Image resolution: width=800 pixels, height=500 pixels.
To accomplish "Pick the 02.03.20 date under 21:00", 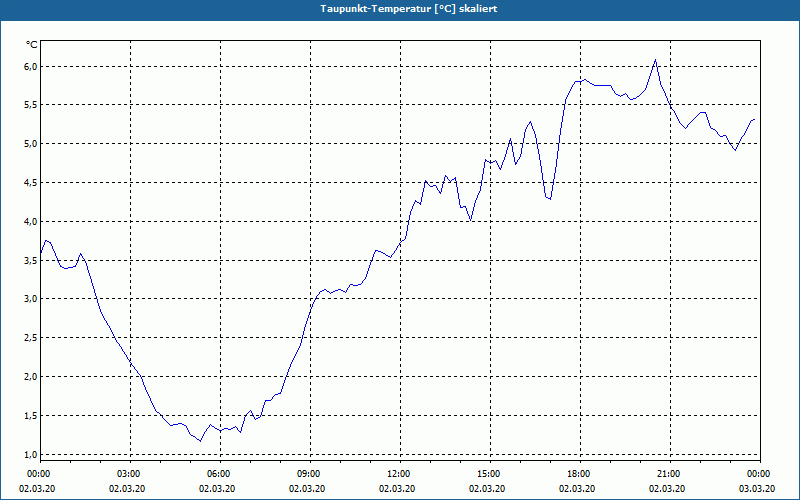I will [667, 489].
